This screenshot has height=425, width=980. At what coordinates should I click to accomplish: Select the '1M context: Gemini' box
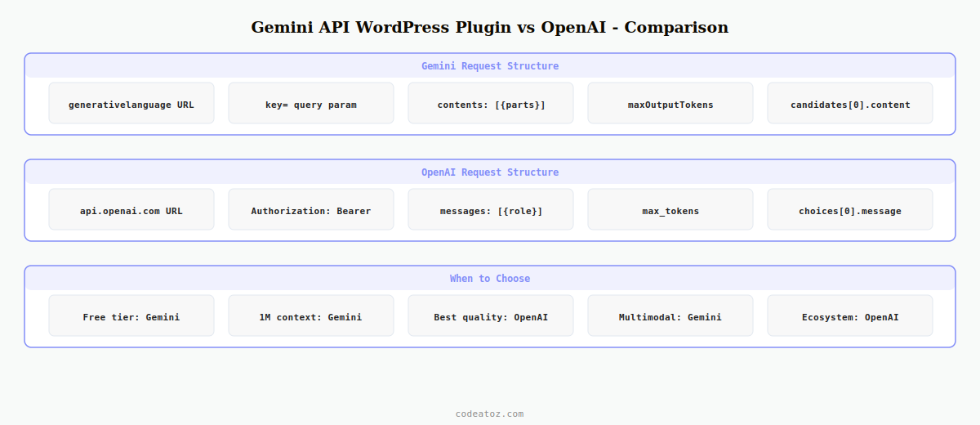coord(311,315)
